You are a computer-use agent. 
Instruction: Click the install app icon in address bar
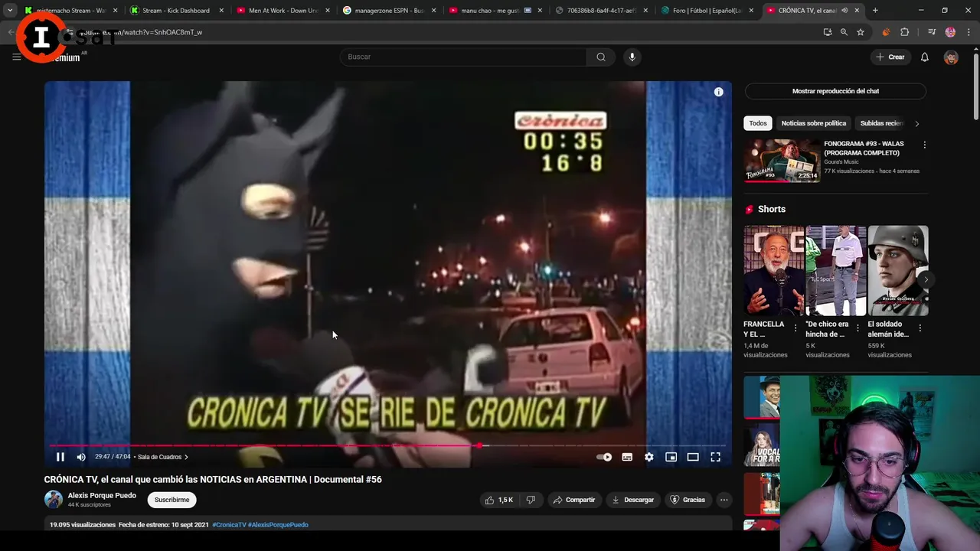[828, 32]
